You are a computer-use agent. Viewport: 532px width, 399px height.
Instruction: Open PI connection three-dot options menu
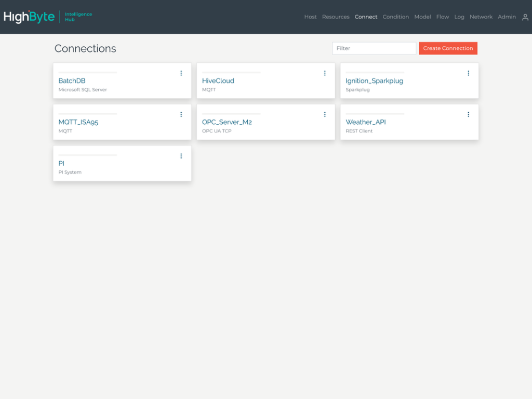pos(181,156)
